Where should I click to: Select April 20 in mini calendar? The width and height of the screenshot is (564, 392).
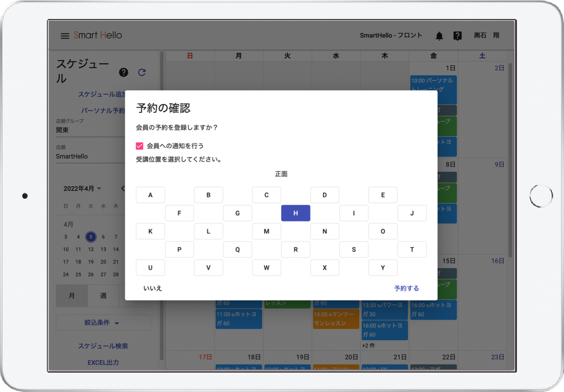coord(103,262)
